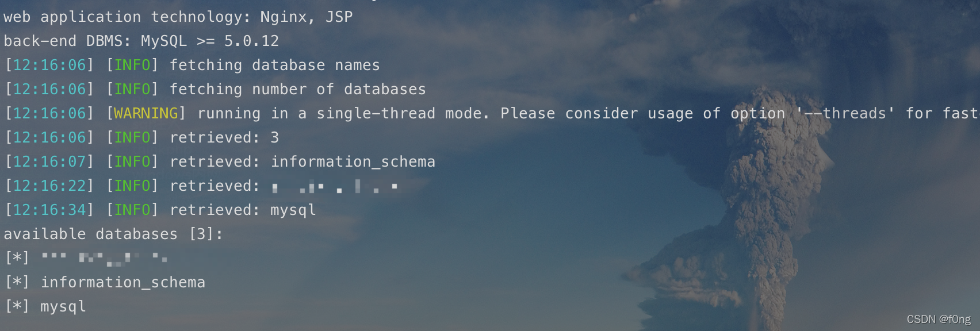980x331 pixels.
Task: Click the '--threads' option text
Action: [x=845, y=114]
